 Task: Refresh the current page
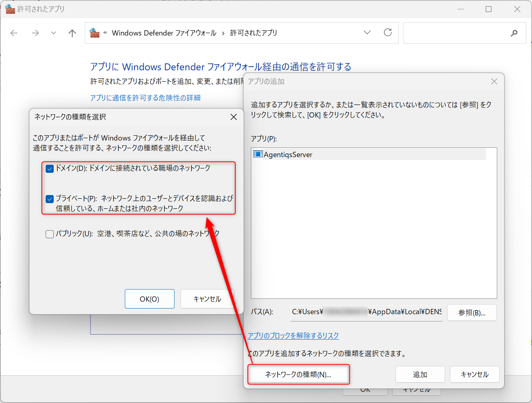tap(387, 33)
